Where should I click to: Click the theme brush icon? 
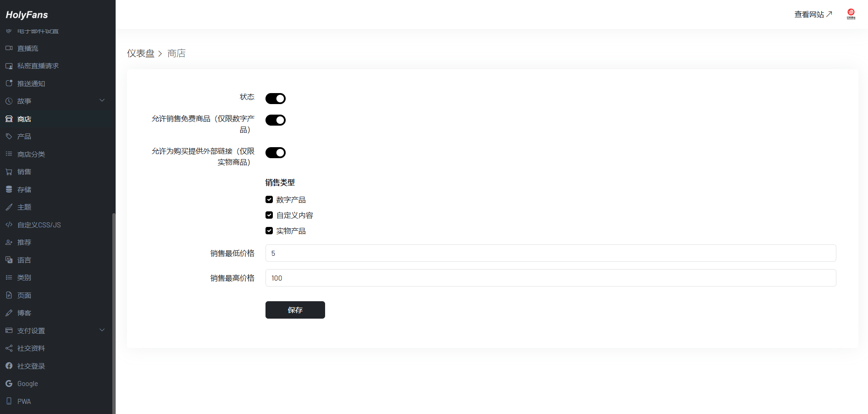9,207
